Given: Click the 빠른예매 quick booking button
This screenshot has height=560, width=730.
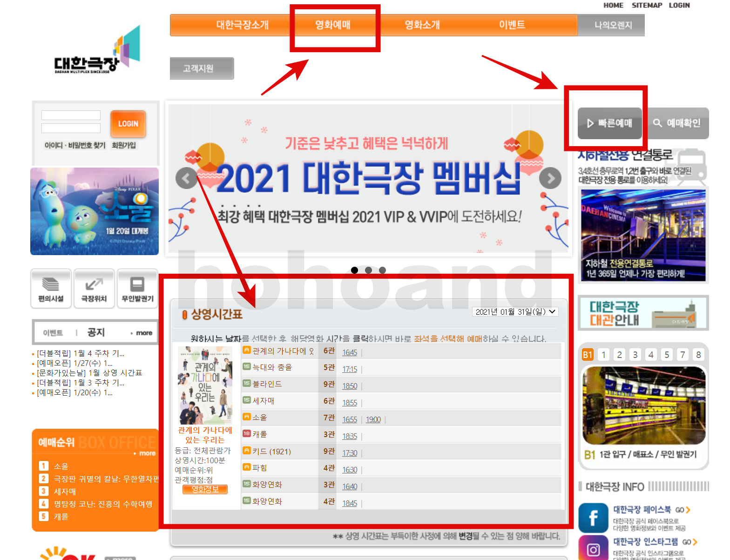Looking at the screenshot, I should [610, 123].
